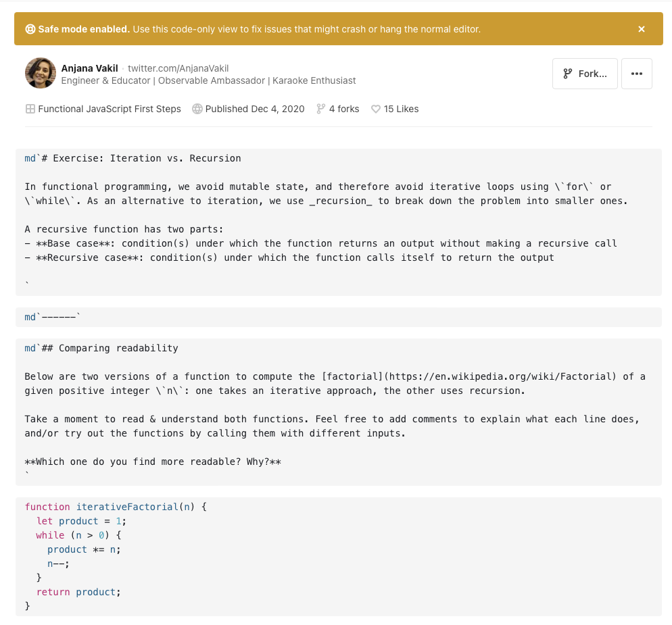Dismiss the safe mode banner
The image size is (672, 625).
(x=641, y=28)
